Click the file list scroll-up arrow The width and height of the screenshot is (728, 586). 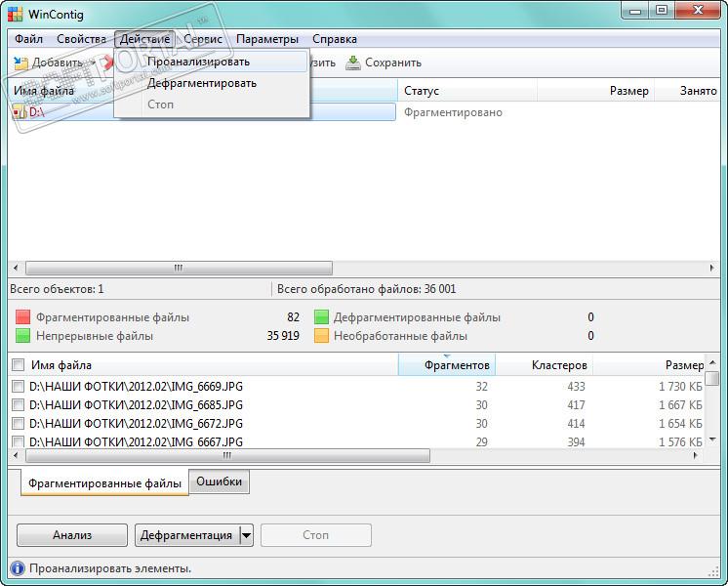[x=712, y=361]
